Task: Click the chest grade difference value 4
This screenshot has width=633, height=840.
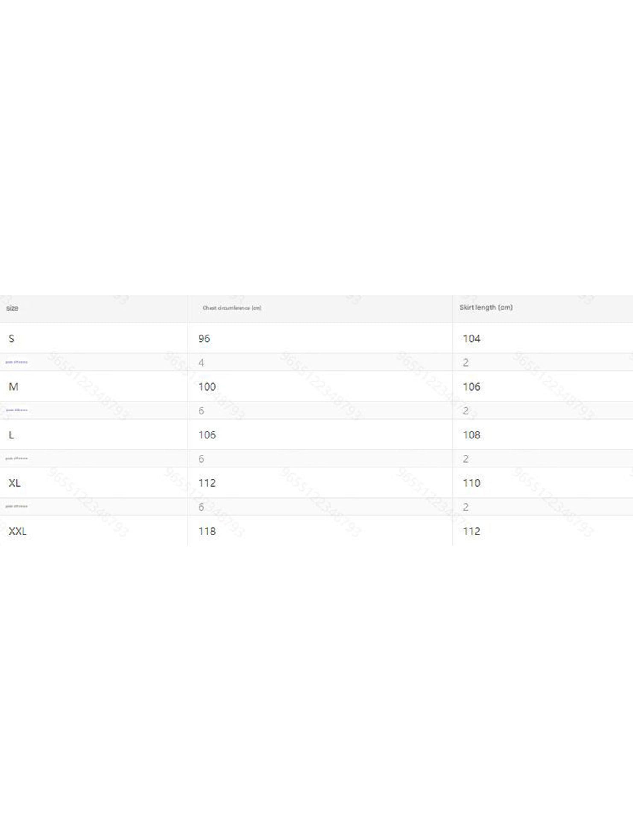Action: coord(201,363)
